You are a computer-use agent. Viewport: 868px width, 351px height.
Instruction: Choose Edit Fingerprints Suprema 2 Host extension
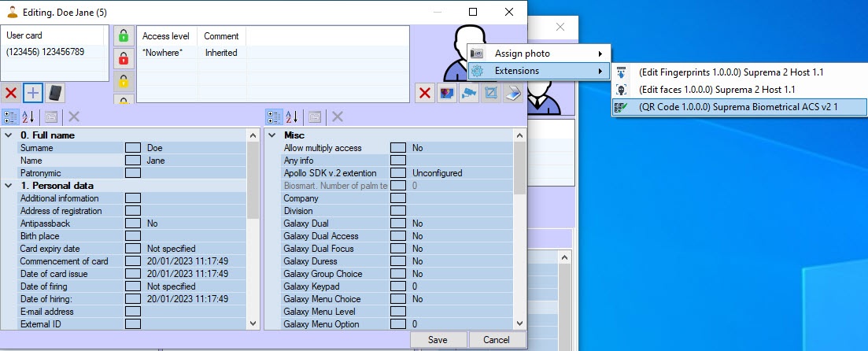tap(739, 72)
